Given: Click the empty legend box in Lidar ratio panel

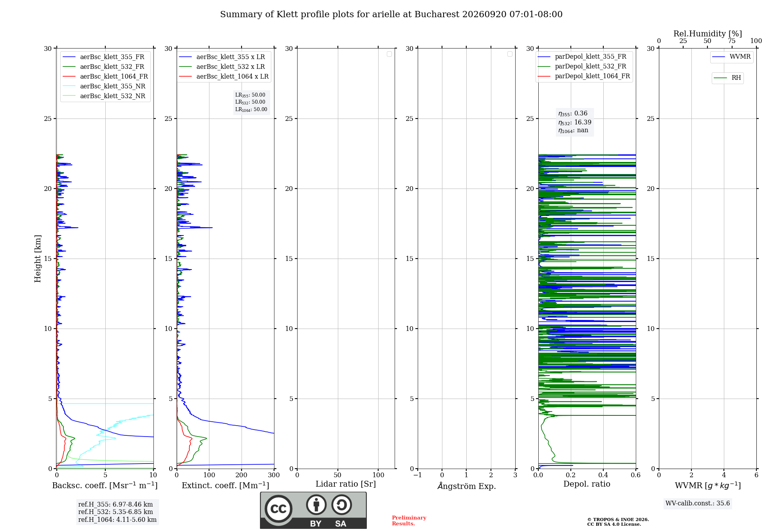Looking at the screenshot, I should [389, 54].
